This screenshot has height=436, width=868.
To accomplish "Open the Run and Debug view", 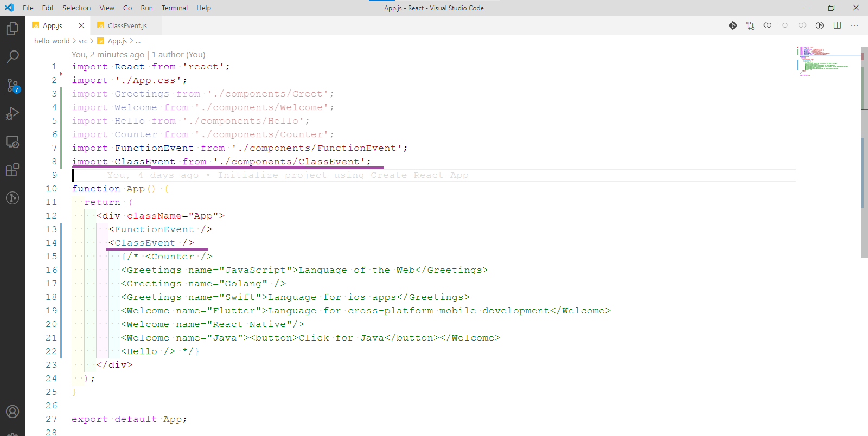I will (x=12, y=113).
